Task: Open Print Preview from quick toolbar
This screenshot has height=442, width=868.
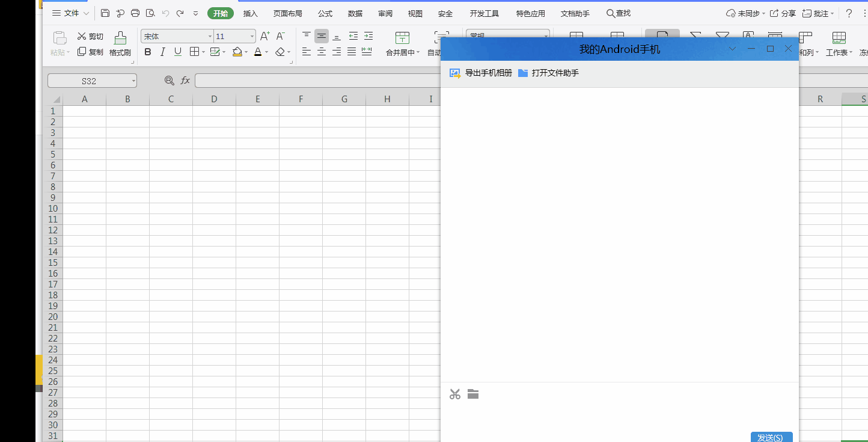Action: coord(150,13)
